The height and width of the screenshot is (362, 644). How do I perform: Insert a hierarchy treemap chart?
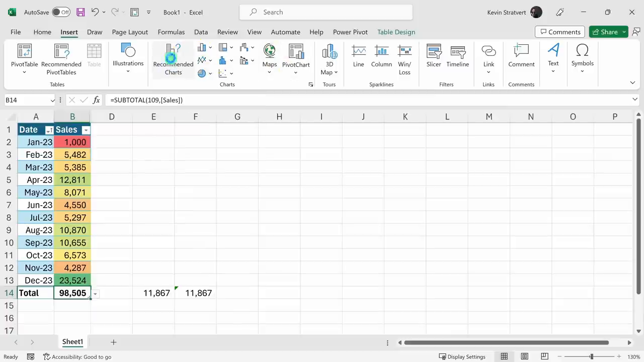pos(223,47)
